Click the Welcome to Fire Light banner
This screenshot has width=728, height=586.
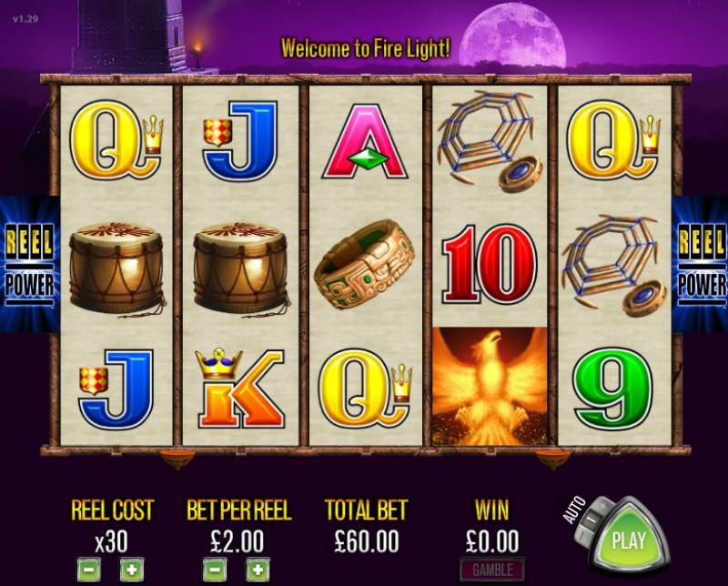(x=366, y=48)
